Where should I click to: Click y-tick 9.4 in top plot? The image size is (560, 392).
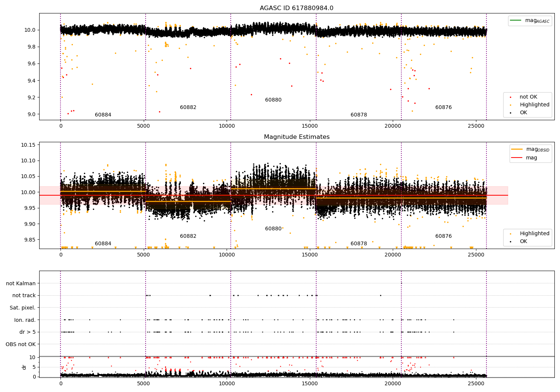coord(31,81)
